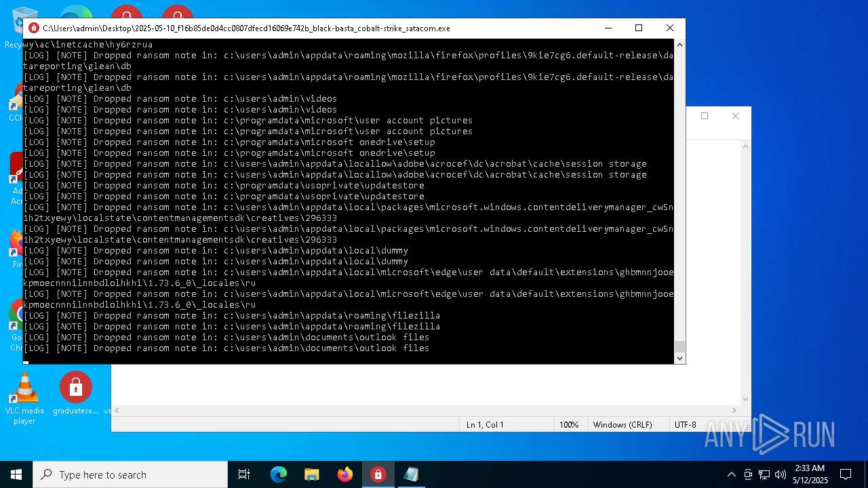Close the black-basta console window
Viewport: 868px width, 488px height.
click(669, 28)
